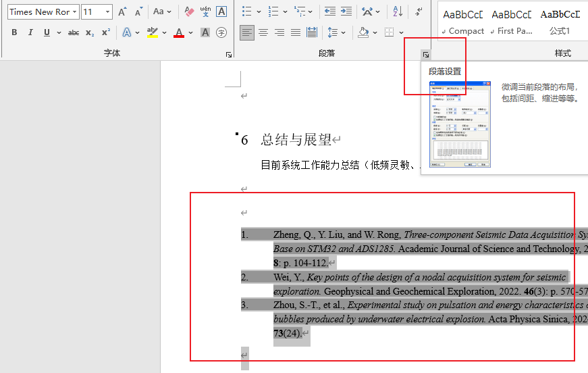The width and height of the screenshot is (588, 373).
Task: Add character border icon
Action: pyautogui.click(x=221, y=11)
